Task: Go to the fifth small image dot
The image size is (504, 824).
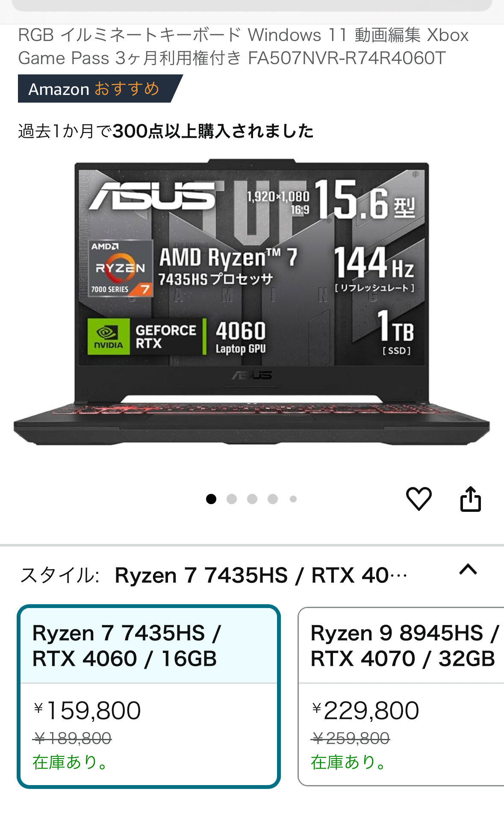Action: click(293, 499)
